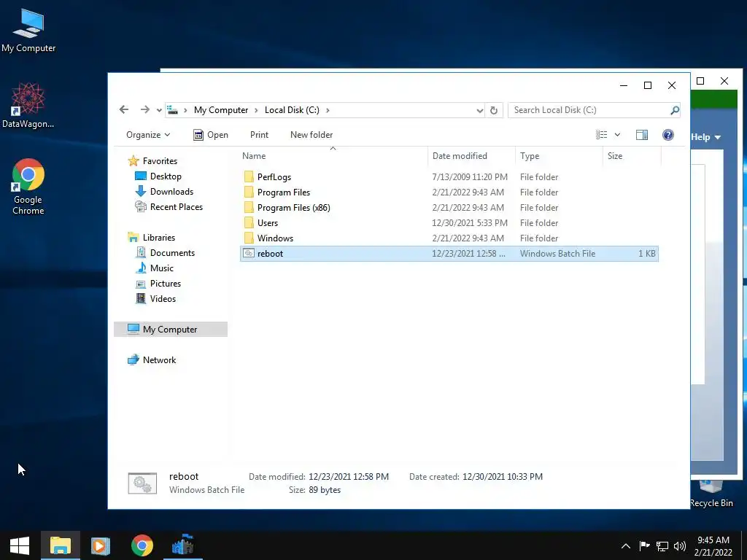Viewport: 747px width, 560px height.
Task: Create a New folder
Action: (x=311, y=135)
